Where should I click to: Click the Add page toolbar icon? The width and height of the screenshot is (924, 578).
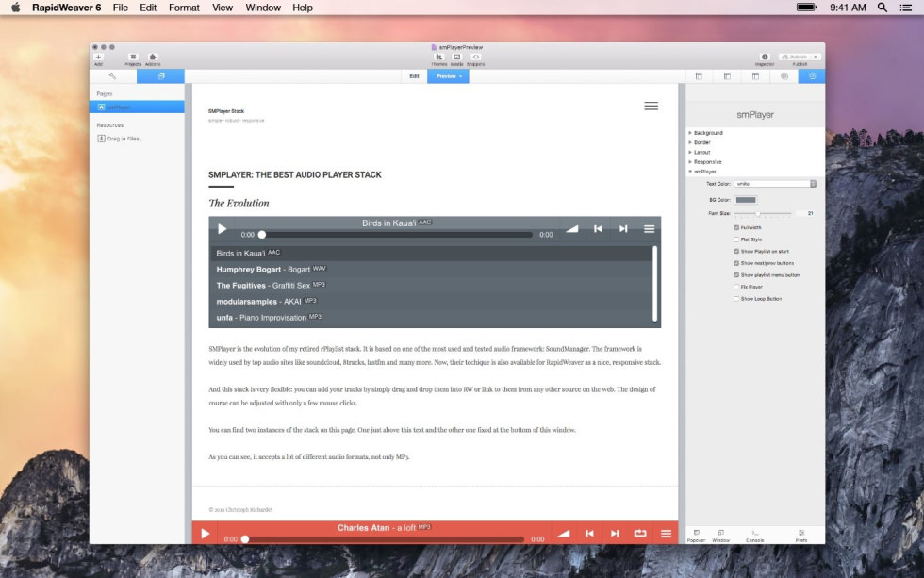coord(98,58)
